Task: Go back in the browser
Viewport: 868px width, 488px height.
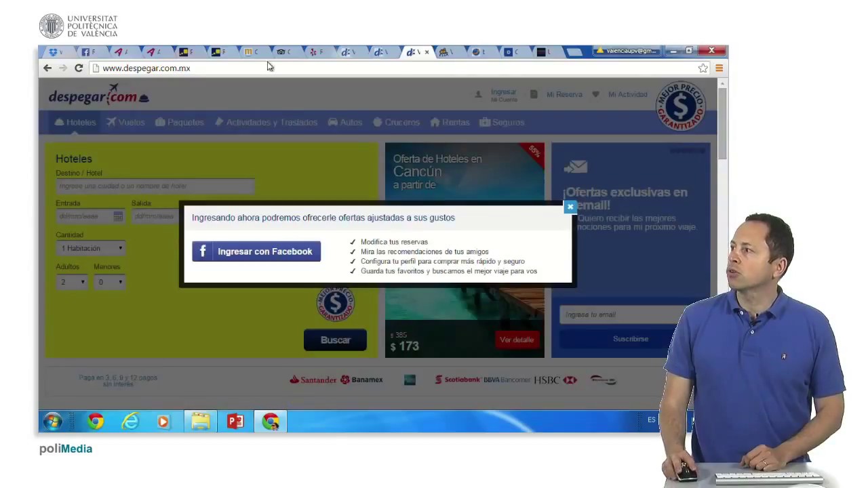Action: point(47,68)
